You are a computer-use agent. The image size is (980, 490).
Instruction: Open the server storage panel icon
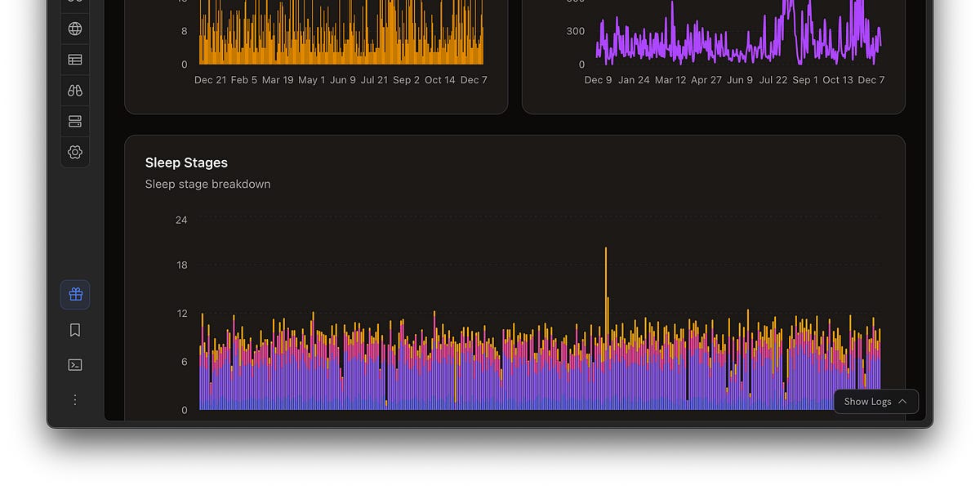[x=74, y=121]
